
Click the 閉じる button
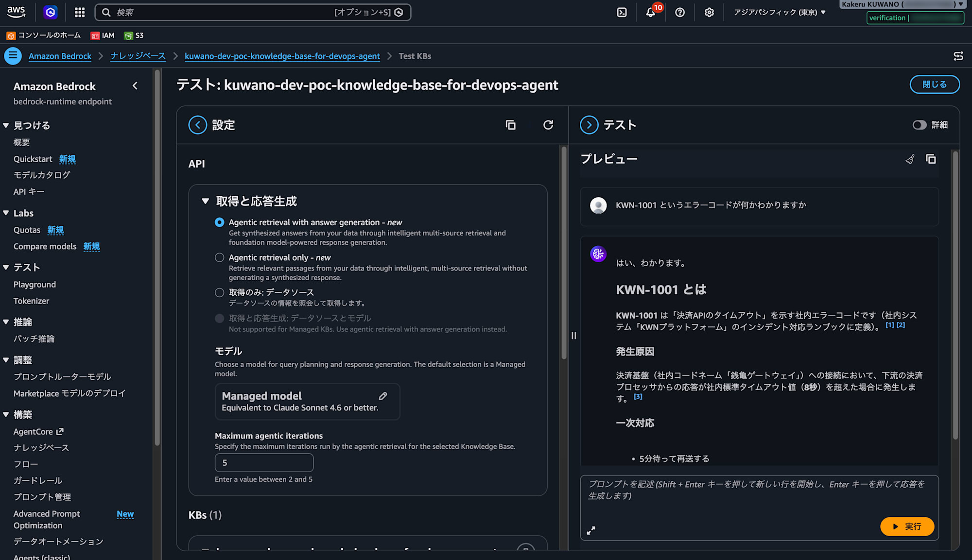[x=935, y=84]
